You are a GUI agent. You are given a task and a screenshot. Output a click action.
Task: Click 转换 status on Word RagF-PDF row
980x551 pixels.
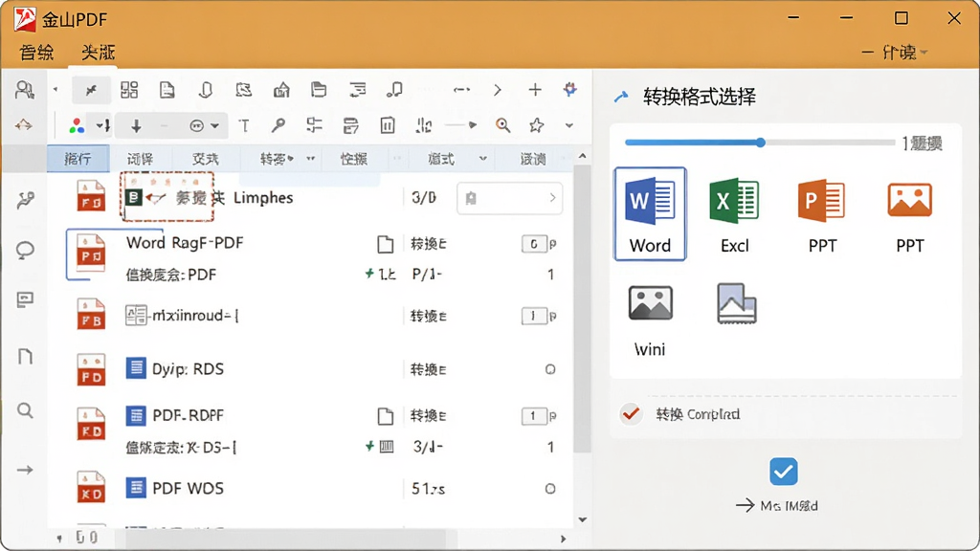(429, 244)
